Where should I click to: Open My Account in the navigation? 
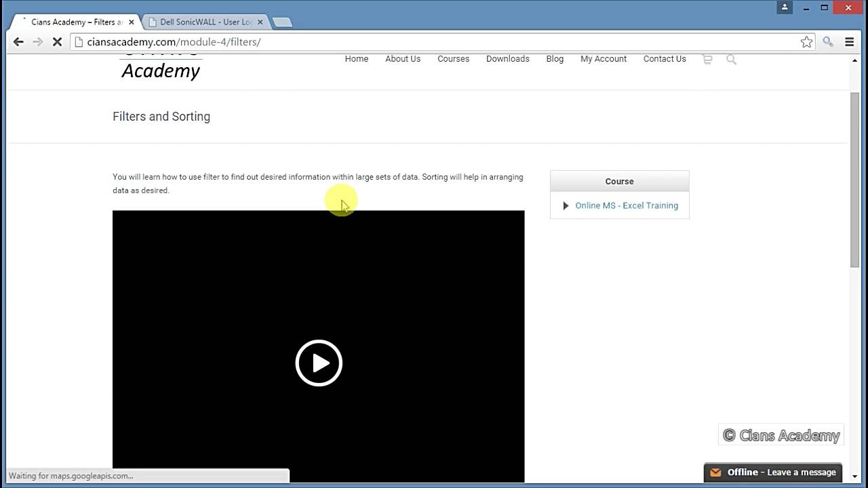tap(604, 59)
